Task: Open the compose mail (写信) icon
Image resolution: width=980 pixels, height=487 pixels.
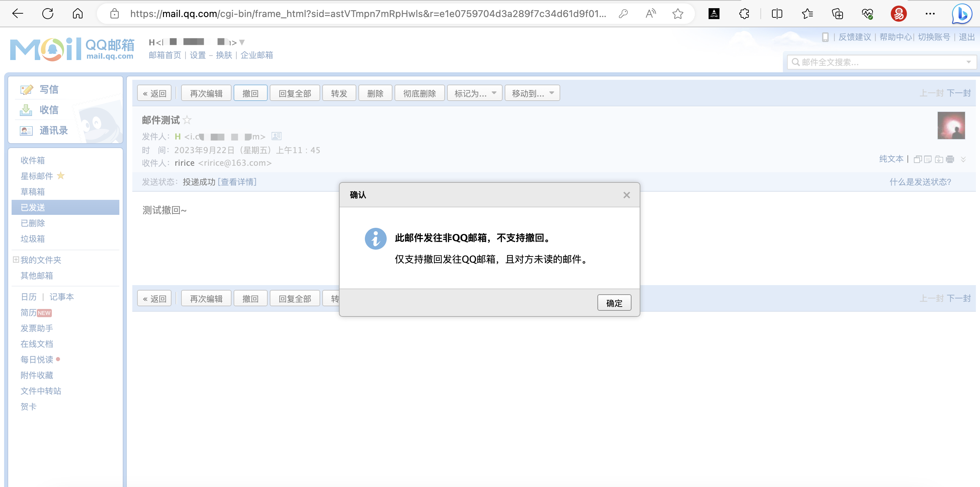Action: pos(26,89)
